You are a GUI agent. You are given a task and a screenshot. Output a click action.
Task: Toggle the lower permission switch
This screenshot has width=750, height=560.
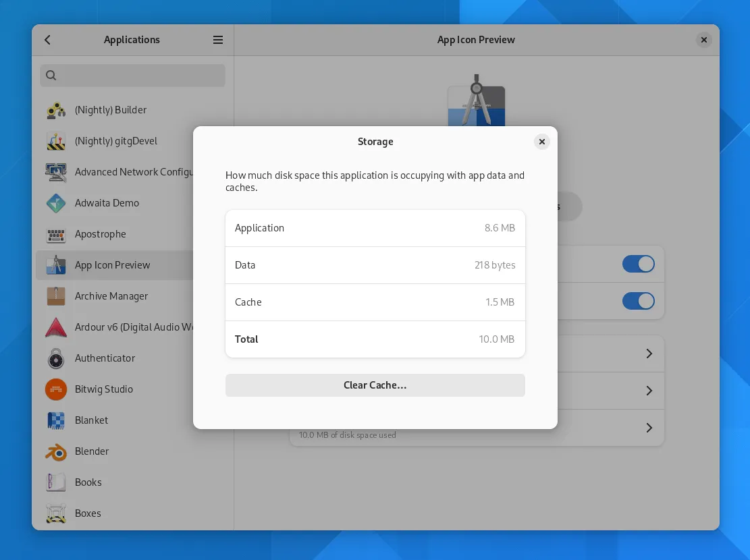638,302
